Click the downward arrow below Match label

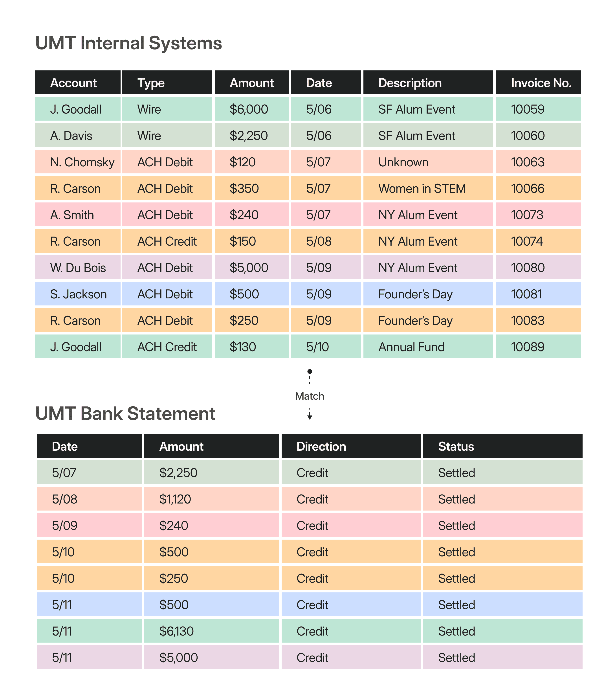pos(309,416)
